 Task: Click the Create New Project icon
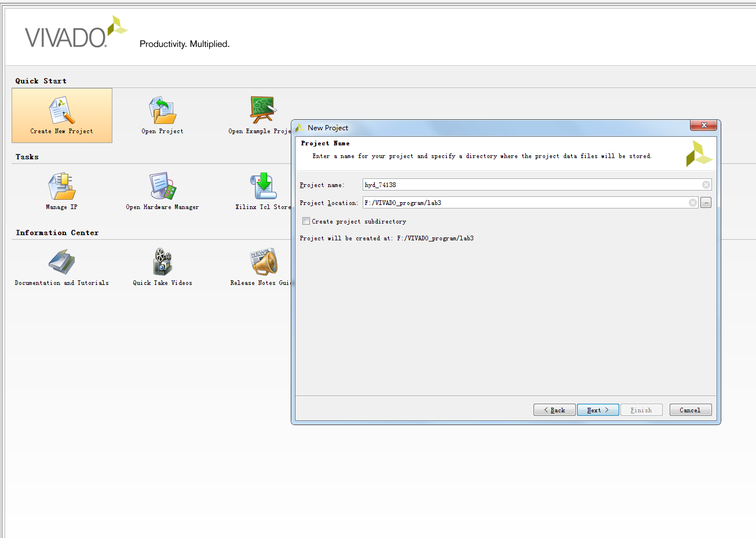pyautogui.click(x=61, y=111)
